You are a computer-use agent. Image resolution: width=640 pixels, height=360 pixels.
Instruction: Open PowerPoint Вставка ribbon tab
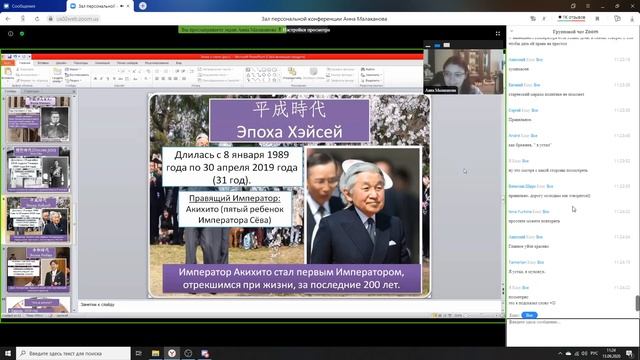tap(43, 63)
